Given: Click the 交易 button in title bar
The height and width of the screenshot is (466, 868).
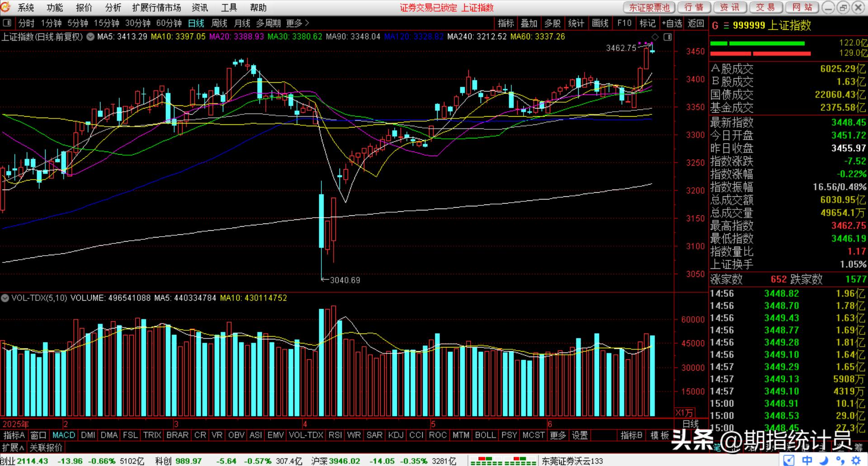Looking at the screenshot, I should point(765,8).
